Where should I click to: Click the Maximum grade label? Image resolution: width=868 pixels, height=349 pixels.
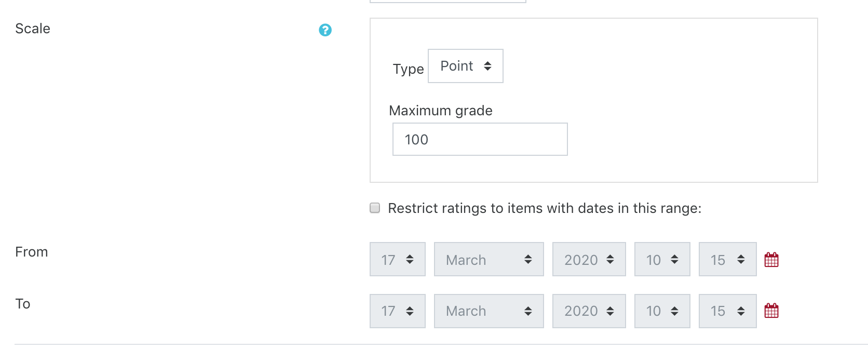[x=440, y=111]
